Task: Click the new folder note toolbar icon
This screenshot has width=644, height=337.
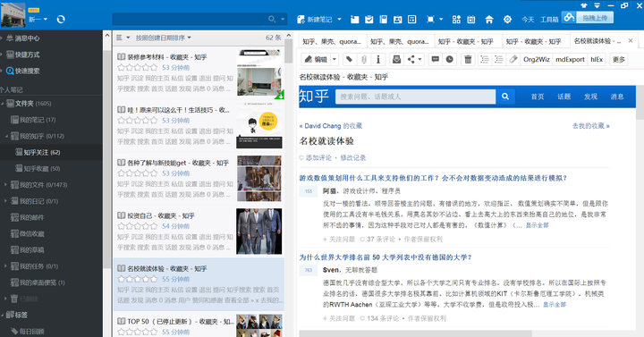Action: (x=355, y=20)
